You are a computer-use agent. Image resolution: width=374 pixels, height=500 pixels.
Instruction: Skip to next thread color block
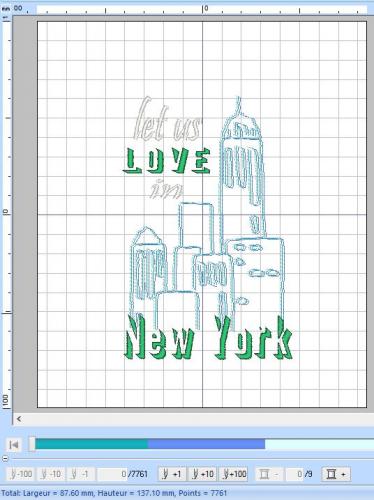[x=336, y=474]
